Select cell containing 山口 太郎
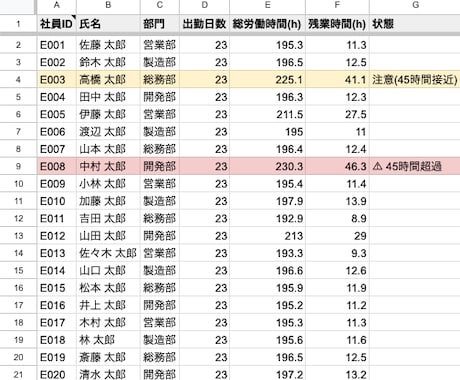This screenshot has width=460, height=380. pyautogui.click(x=108, y=270)
